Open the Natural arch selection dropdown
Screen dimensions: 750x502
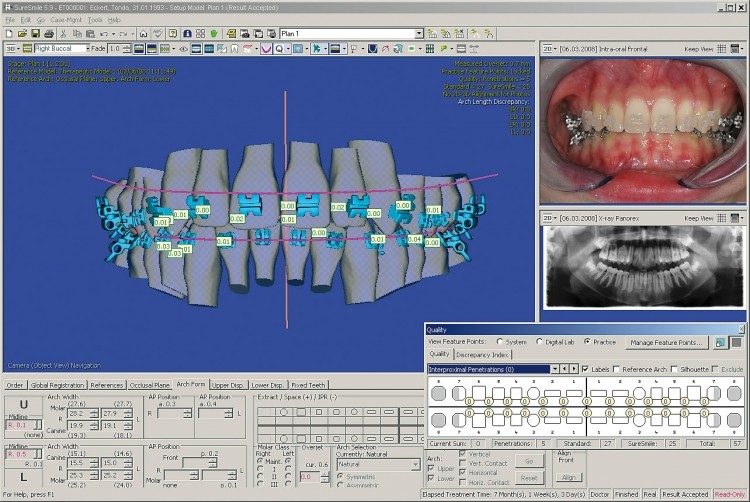point(415,464)
